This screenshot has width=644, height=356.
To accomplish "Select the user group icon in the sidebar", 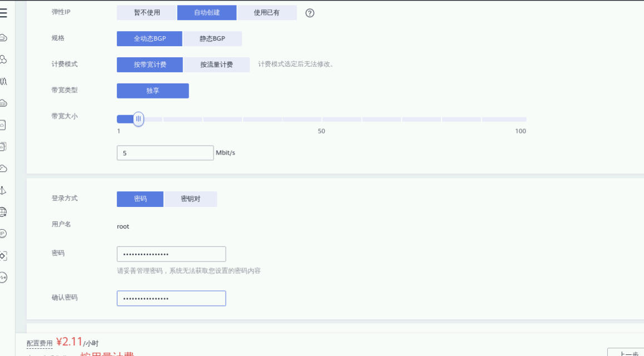I will pos(4,60).
